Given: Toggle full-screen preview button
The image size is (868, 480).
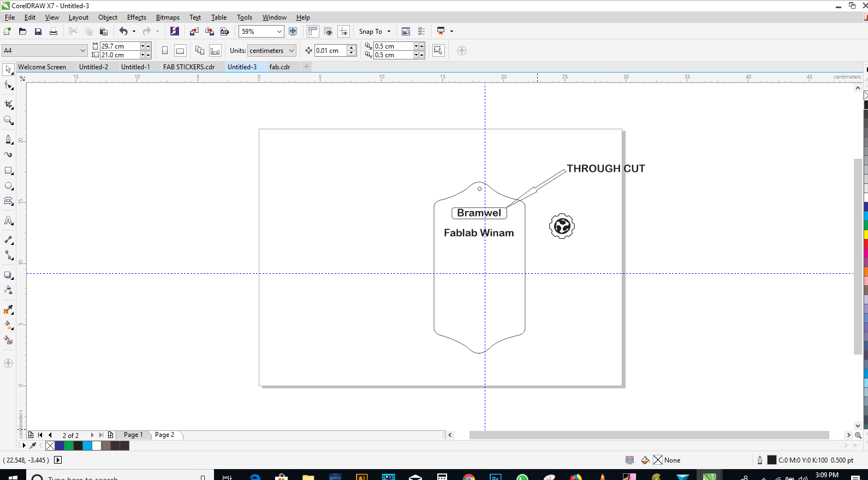Looking at the screenshot, I should 293,31.
